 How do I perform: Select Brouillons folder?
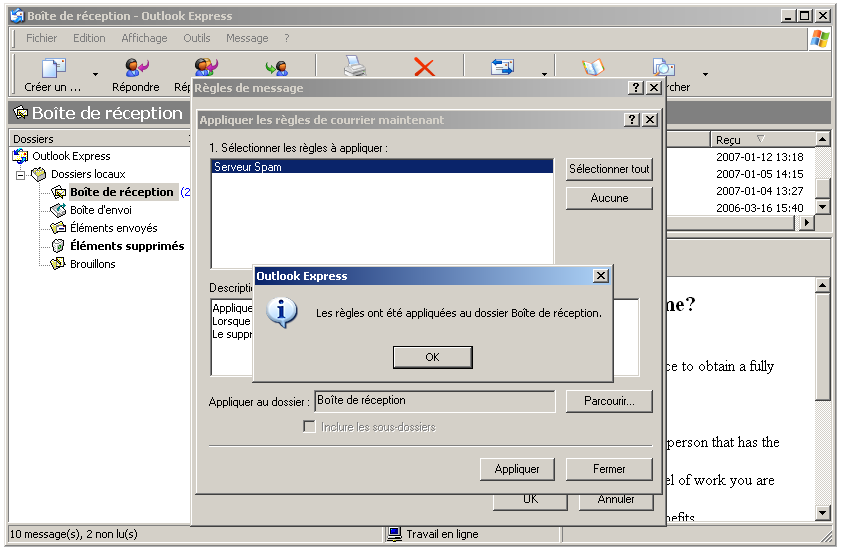[93, 264]
